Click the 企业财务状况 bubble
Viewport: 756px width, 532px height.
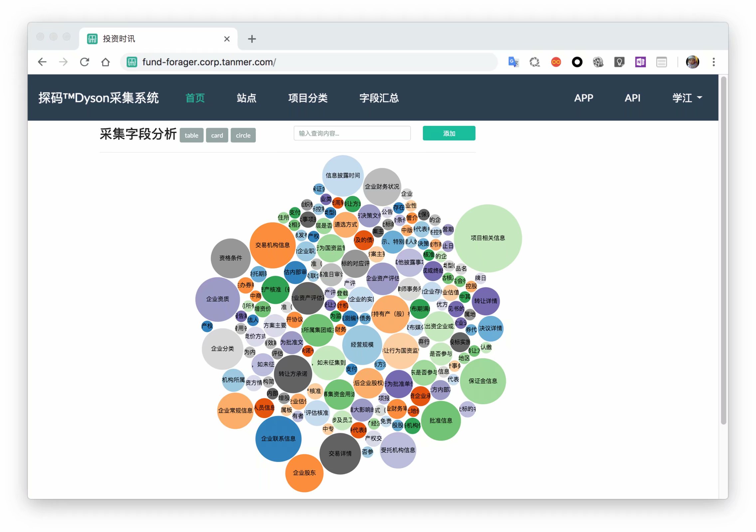point(382,187)
